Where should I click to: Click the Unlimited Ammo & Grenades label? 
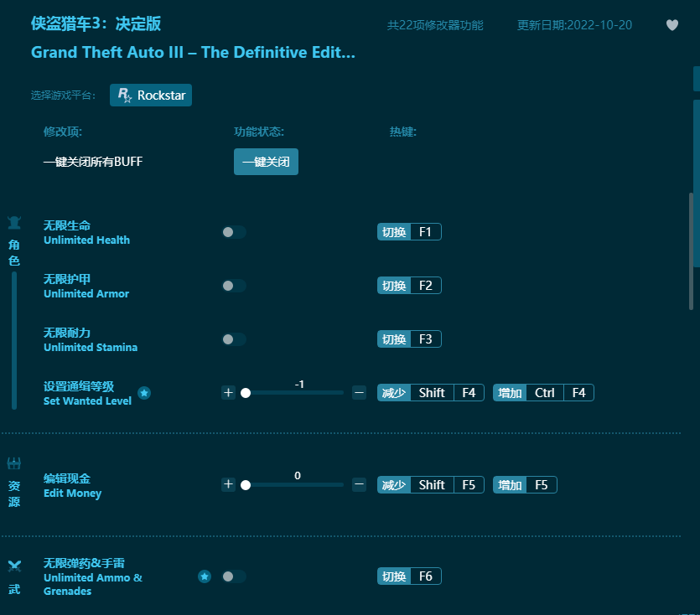pos(93,577)
